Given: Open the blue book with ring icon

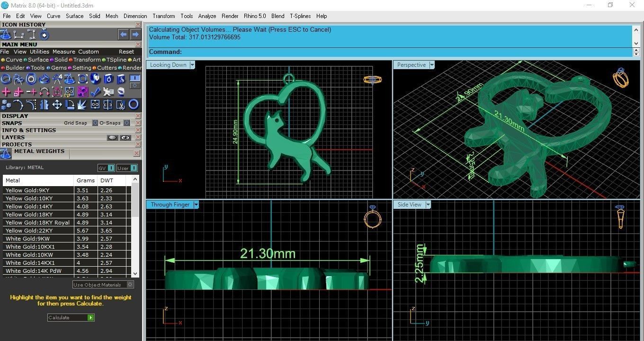Looking at the screenshot, I should 108,79.
